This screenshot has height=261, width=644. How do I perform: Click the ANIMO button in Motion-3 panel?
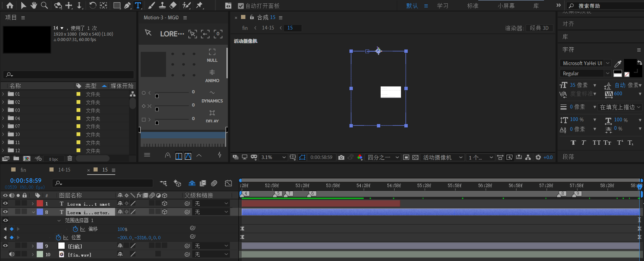coord(212,76)
